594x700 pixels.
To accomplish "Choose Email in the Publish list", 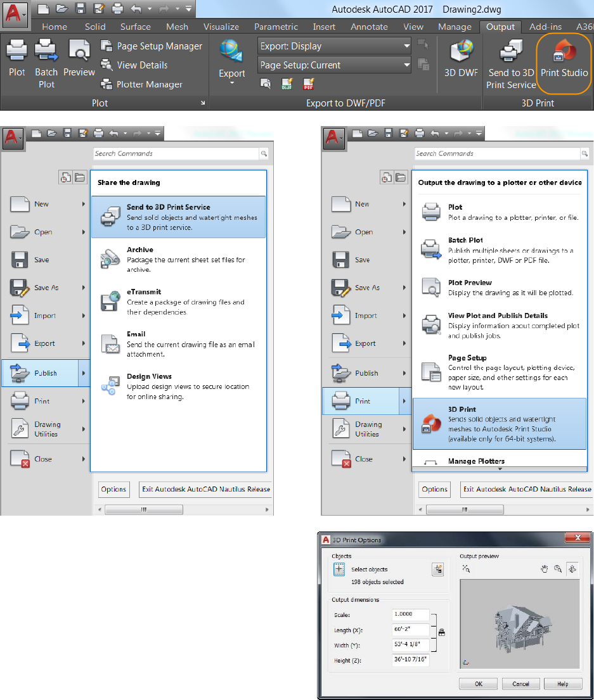I will coord(179,344).
